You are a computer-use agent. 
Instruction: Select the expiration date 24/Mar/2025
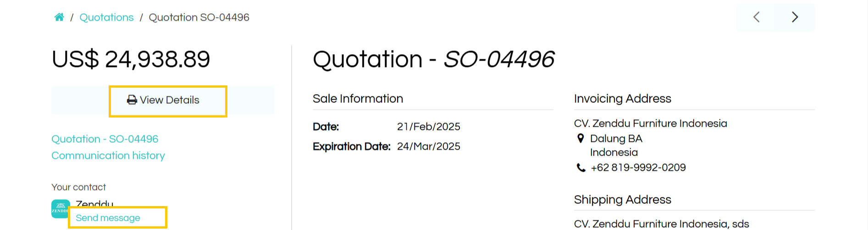point(429,146)
